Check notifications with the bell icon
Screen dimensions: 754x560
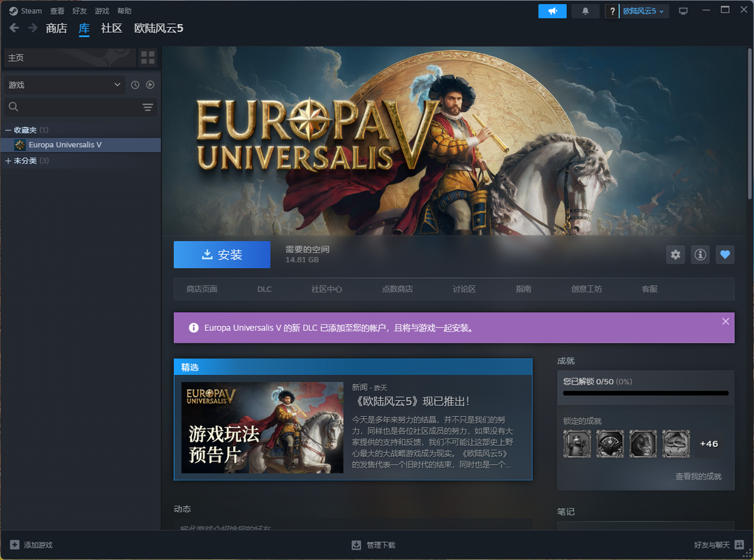tap(585, 10)
